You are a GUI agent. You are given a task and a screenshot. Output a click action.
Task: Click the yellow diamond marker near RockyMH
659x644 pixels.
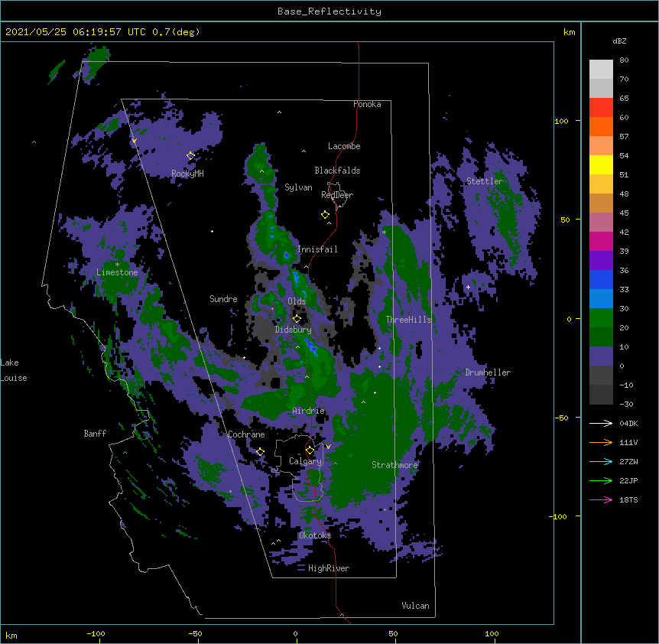(191, 156)
